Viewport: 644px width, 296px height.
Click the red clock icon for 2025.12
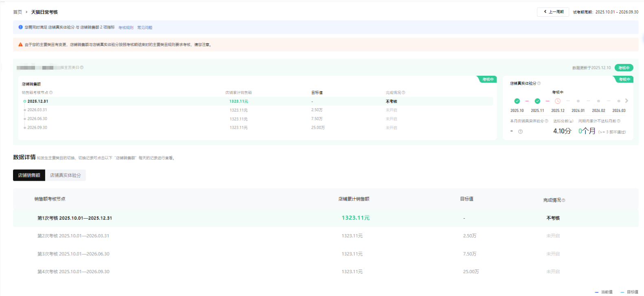(558, 101)
